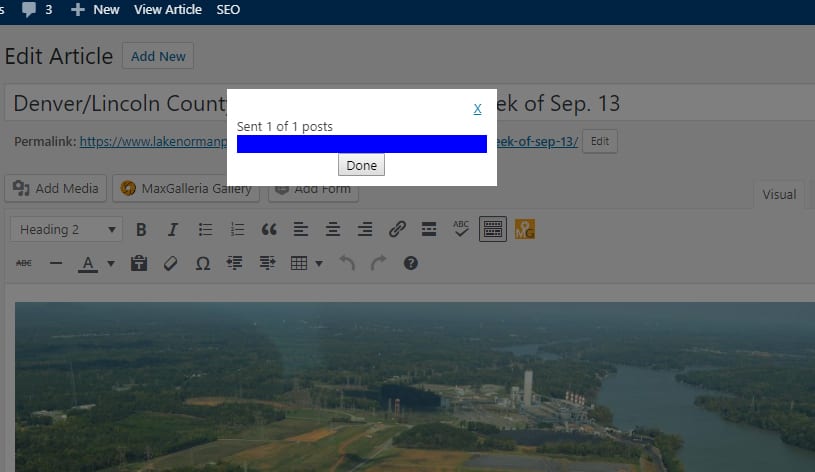Clear formatting with eraser icon
Image resolution: width=815 pixels, height=472 pixels.
(170, 264)
